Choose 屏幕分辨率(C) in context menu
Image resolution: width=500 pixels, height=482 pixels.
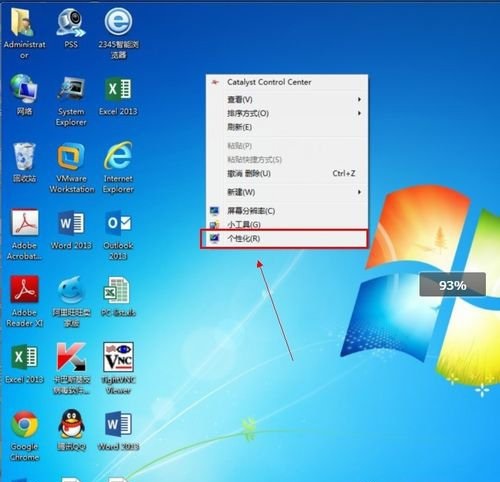(x=287, y=211)
